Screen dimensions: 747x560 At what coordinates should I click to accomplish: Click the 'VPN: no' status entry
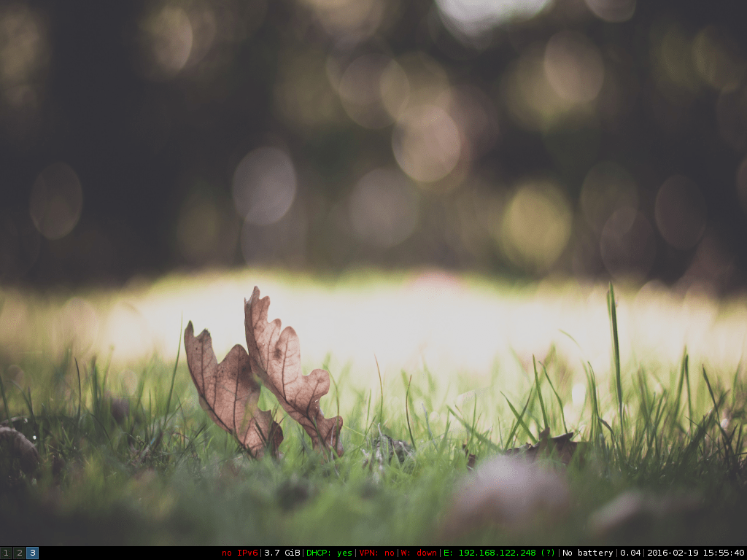pyautogui.click(x=377, y=553)
